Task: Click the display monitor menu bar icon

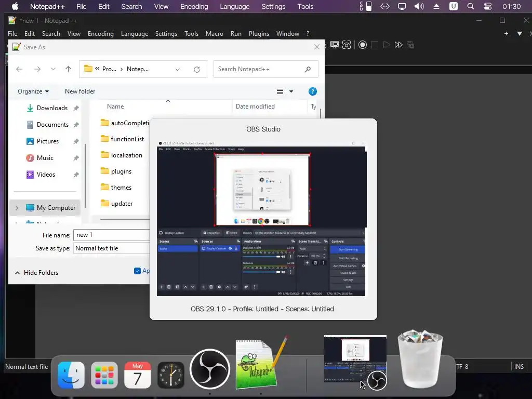Action: (x=402, y=6)
